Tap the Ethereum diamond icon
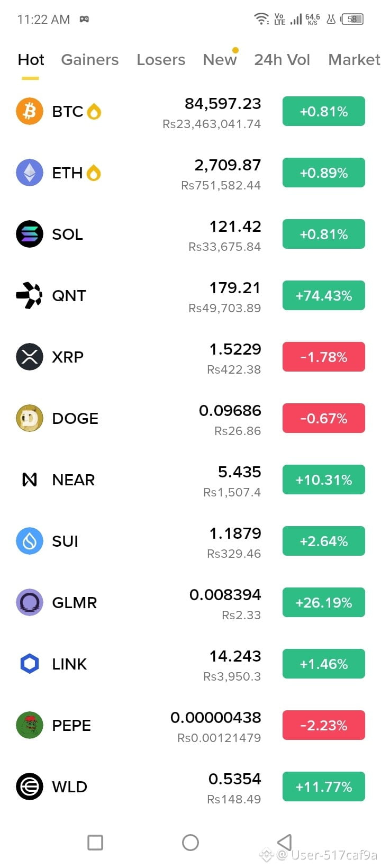Screen dimensions: 381x868 coord(30,173)
